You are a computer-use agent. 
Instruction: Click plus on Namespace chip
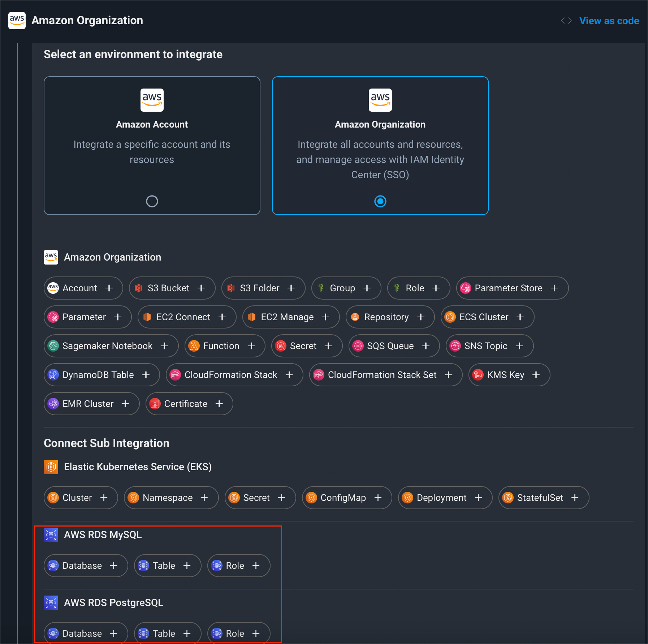click(x=204, y=498)
